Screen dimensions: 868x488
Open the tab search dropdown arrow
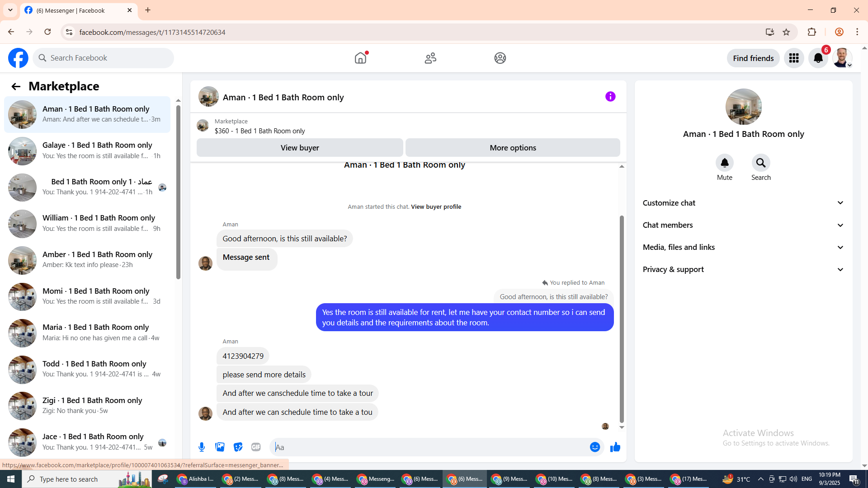10,10
